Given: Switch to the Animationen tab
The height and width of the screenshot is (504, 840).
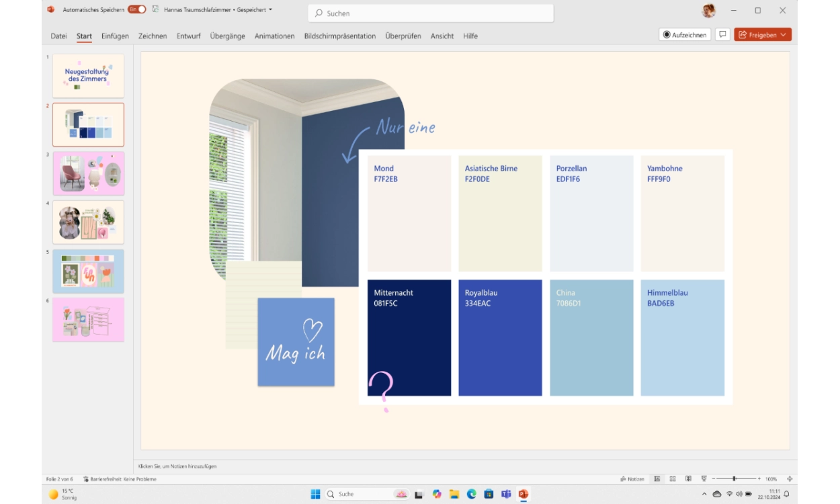Looking at the screenshot, I should [274, 36].
